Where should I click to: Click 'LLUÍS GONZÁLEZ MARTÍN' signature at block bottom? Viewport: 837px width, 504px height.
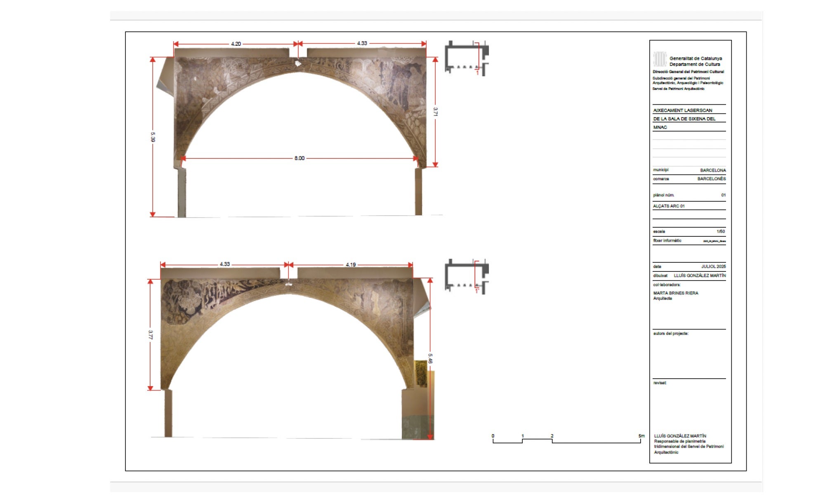click(680, 436)
